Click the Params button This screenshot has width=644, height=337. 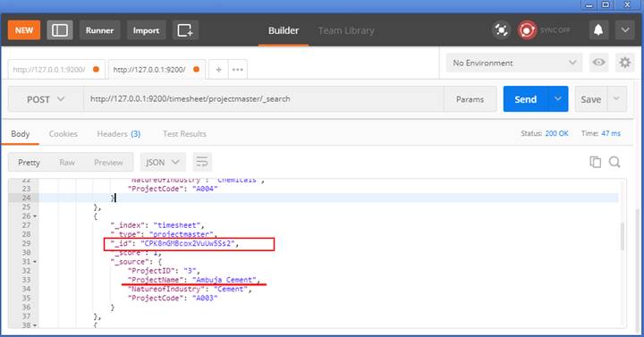click(470, 99)
